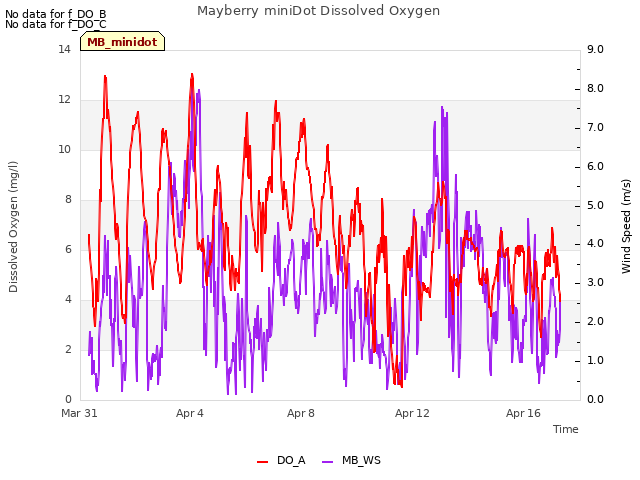Click the Dissolved Oxygen (mg/l) axis title
This screenshot has height=480, width=640.
(x=13, y=227)
